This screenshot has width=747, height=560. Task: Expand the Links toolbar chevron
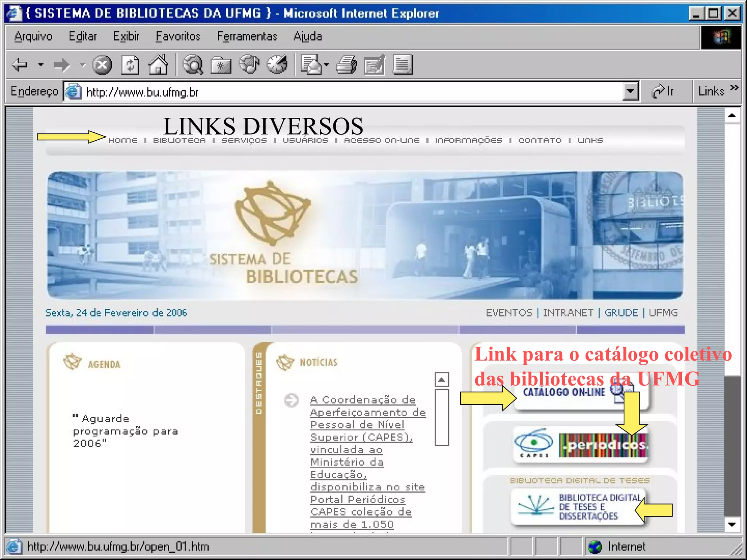734,88
